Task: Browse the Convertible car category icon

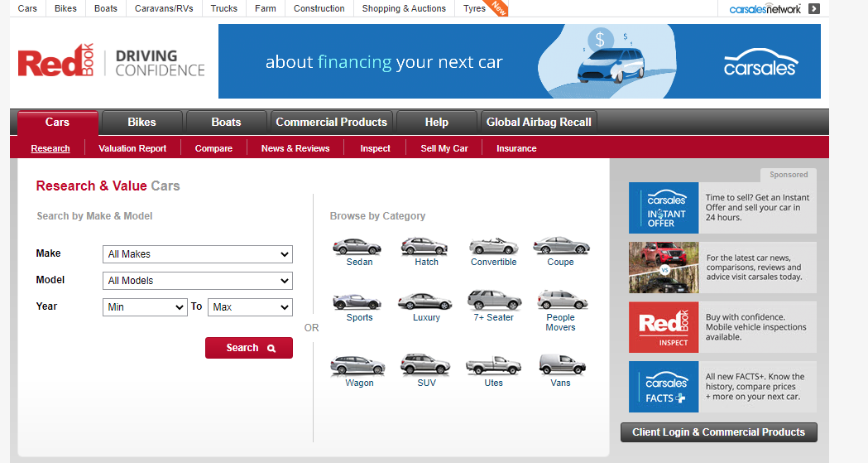Action: pyautogui.click(x=493, y=246)
